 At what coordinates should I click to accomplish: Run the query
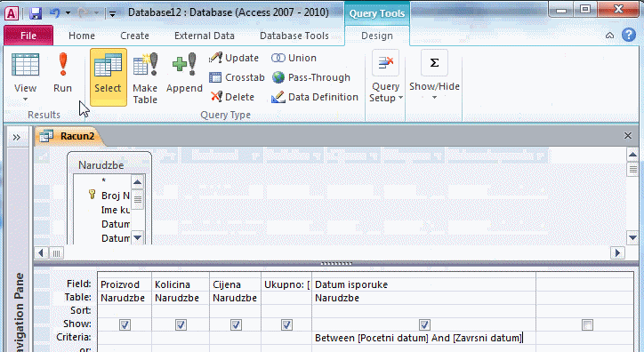(62, 73)
